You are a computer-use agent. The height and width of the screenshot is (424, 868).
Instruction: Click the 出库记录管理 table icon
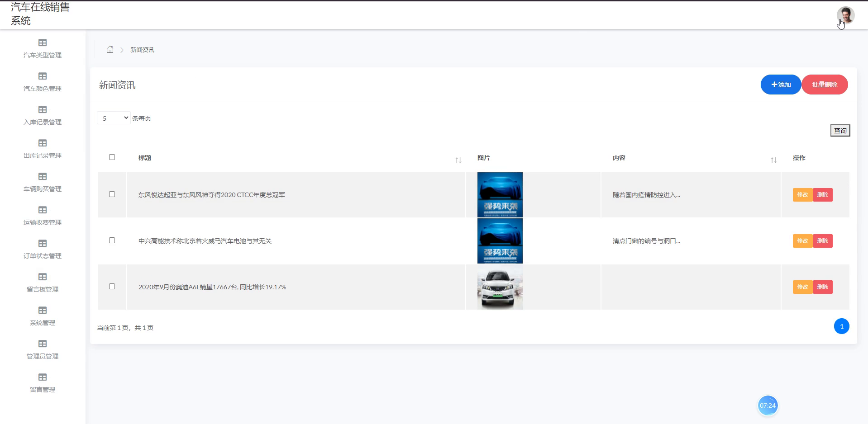[x=43, y=143]
